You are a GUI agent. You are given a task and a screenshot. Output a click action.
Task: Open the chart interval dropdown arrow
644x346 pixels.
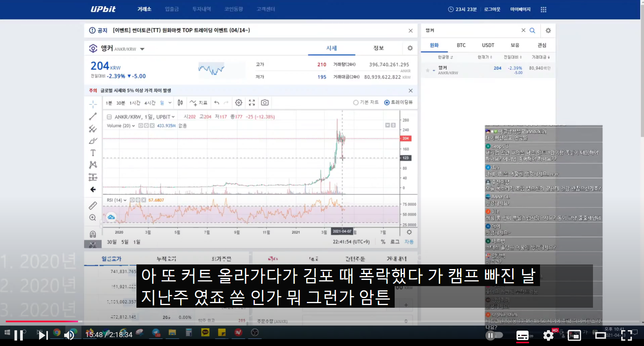point(170,103)
